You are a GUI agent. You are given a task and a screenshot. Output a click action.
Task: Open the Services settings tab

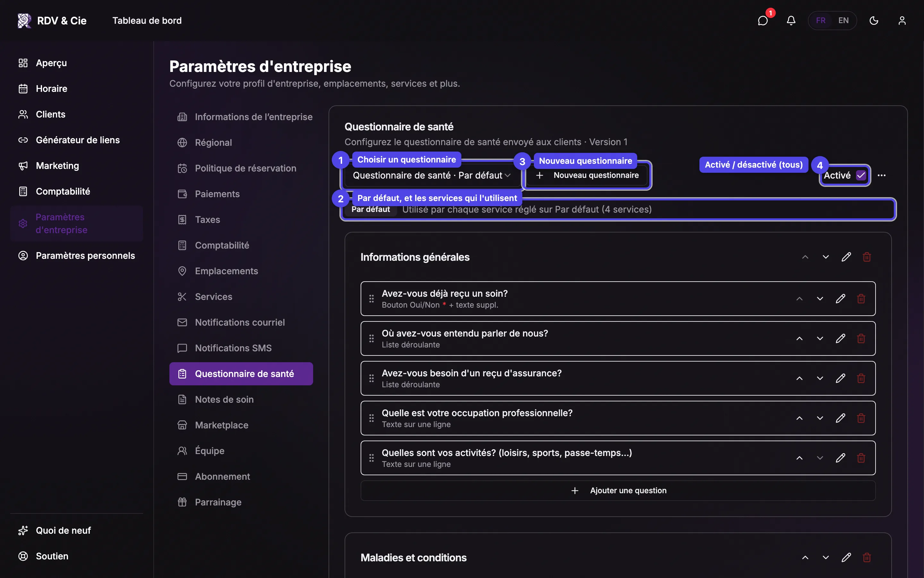(x=241, y=297)
